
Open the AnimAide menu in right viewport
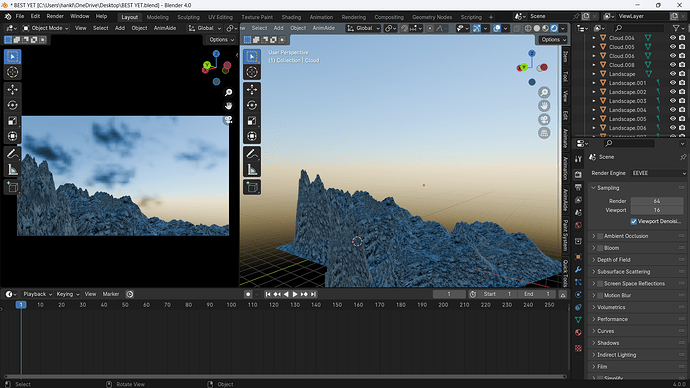point(323,28)
